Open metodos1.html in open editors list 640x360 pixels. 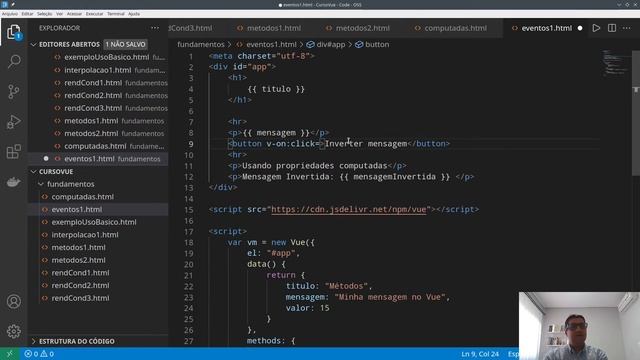(x=99, y=120)
